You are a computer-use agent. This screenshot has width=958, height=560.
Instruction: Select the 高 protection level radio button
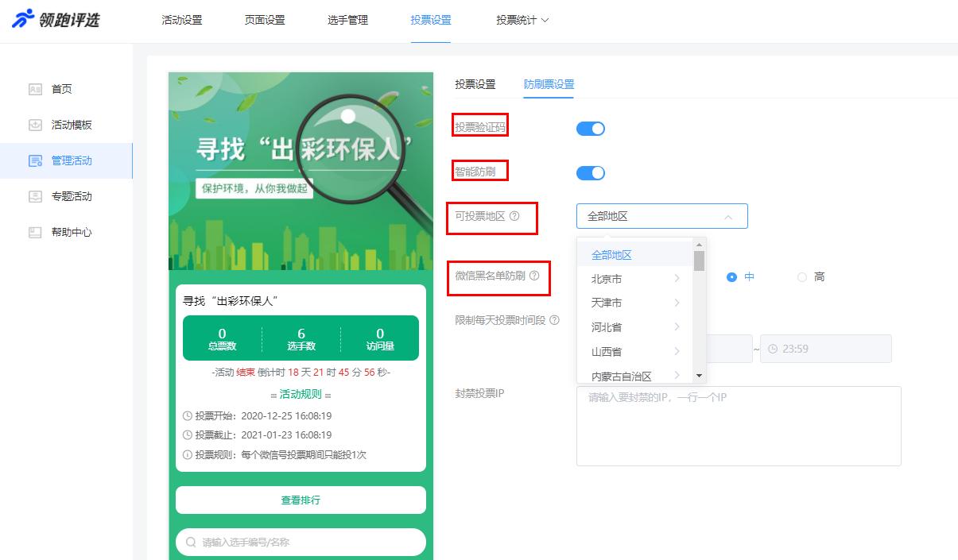[x=803, y=276]
